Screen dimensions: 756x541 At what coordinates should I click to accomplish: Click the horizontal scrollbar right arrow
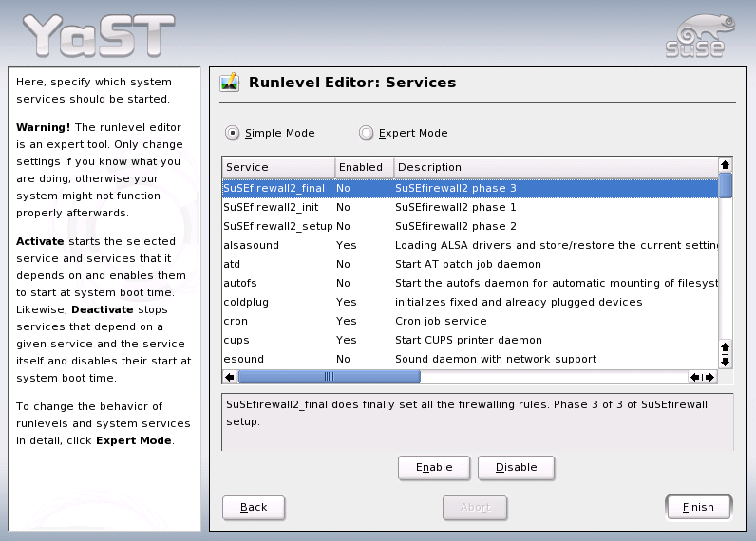click(x=709, y=377)
